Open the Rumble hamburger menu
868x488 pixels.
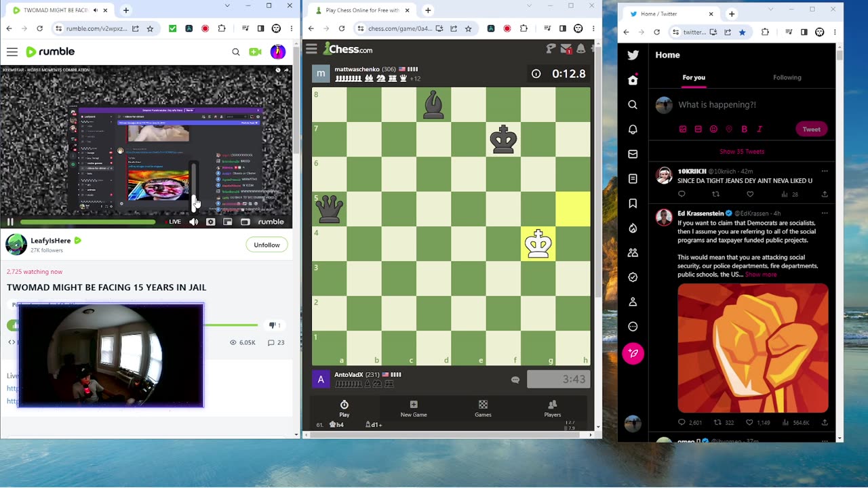(12, 52)
